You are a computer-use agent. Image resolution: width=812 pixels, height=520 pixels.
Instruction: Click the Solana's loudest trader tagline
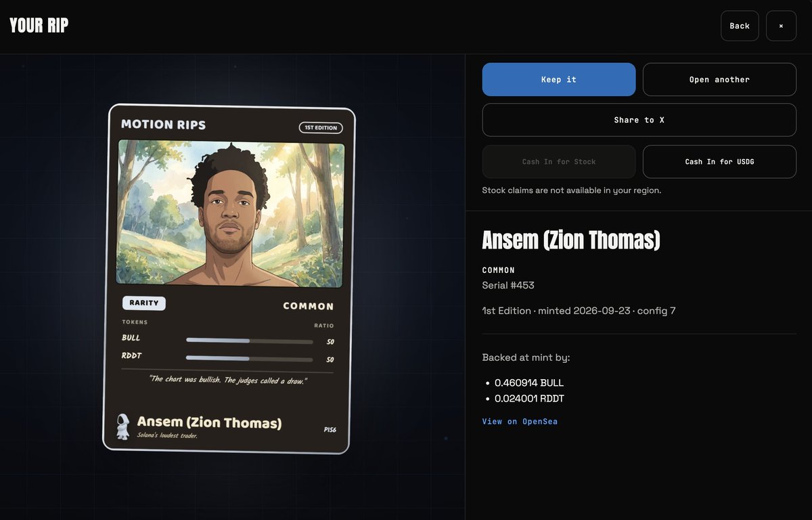(167, 435)
